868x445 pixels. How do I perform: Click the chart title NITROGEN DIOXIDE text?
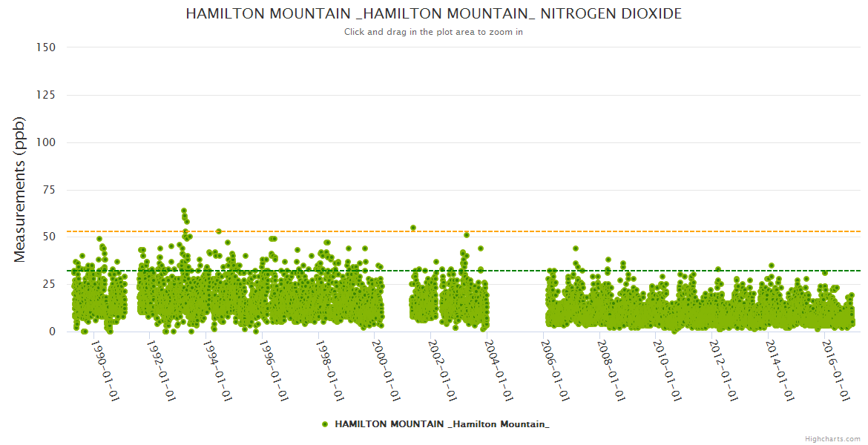[x=433, y=14]
